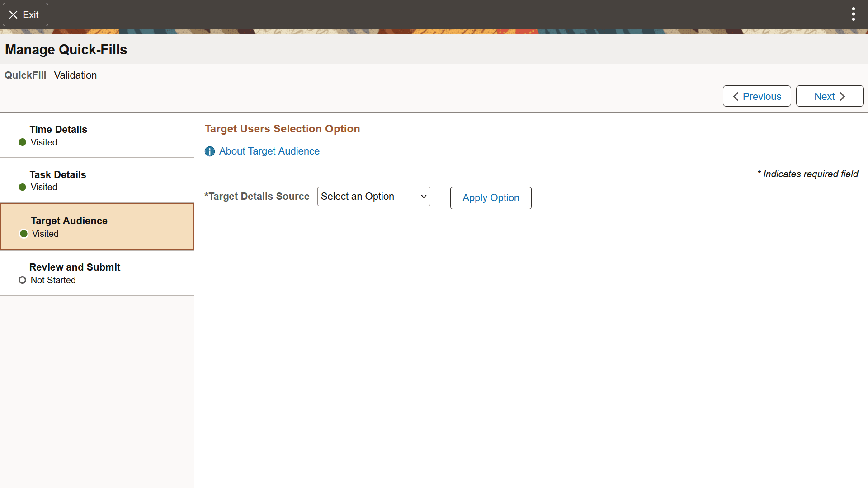Click the Previous navigation button

(757, 96)
